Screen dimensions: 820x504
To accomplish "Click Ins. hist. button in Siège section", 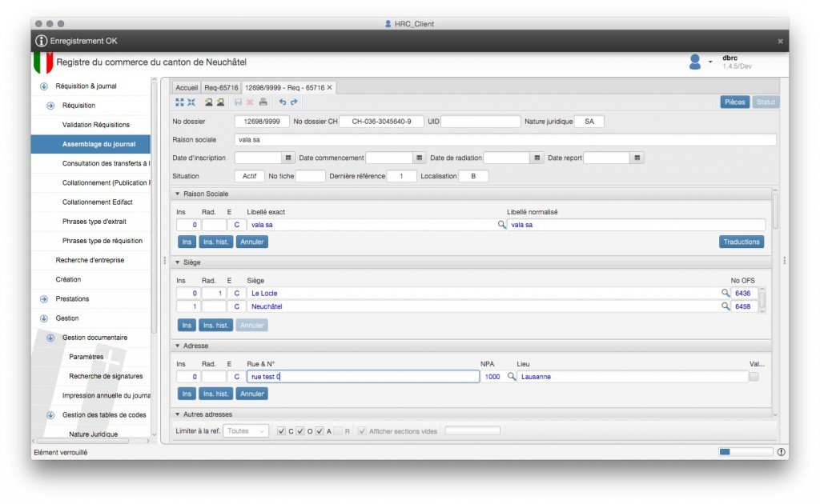I will tap(216, 326).
